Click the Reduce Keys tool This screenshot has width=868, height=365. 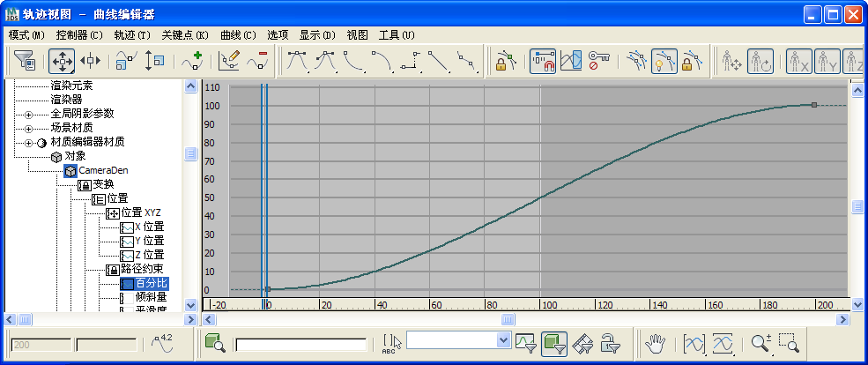pyautogui.click(x=257, y=61)
